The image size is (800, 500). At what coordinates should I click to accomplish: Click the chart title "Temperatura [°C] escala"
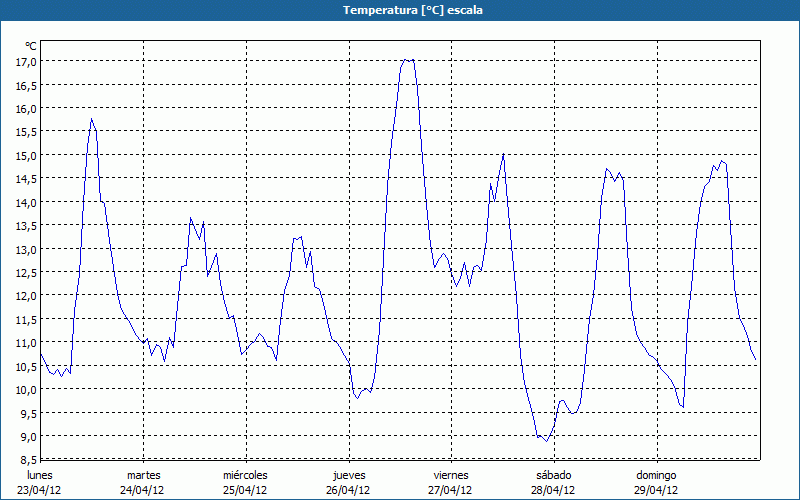click(x=400, y=10)
